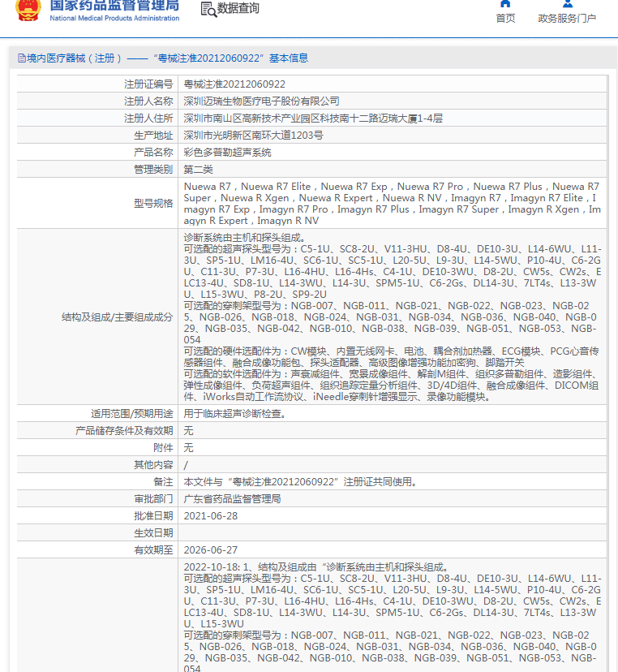Click the 附件 label
Screen dimensions: 618x672
(163, 448)
